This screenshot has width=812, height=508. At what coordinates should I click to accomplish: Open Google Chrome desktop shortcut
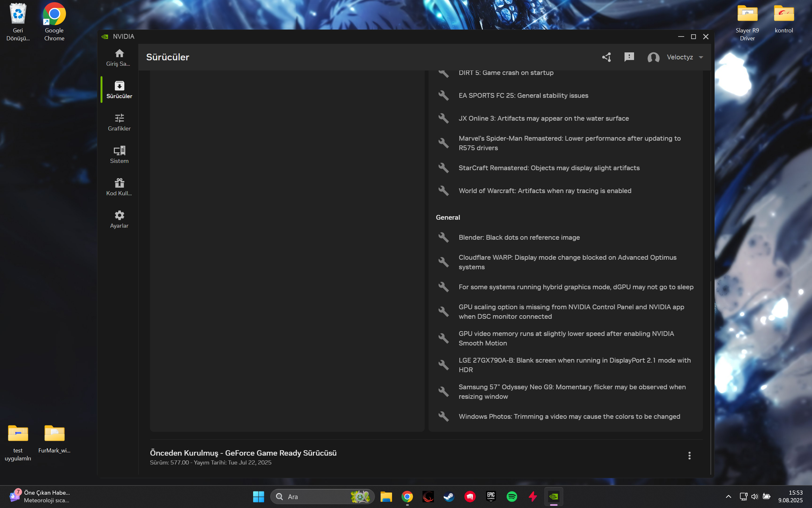click(54, 22)
